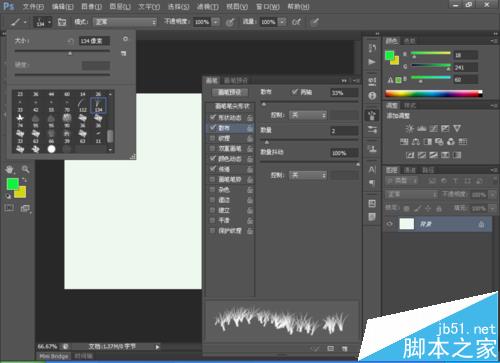Viewport: 500px width, 363px height.
Task: Open the layer blend mode dropdown in Layers panel
Action: [412, 194]
